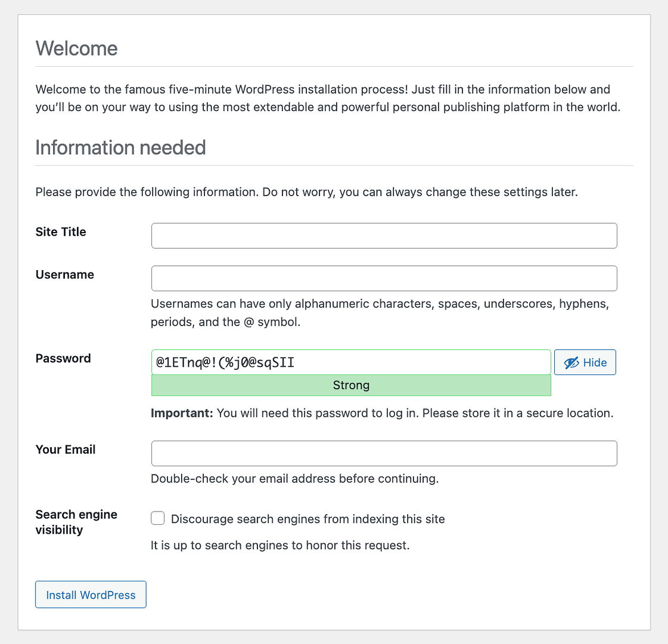Toggle password visibility with the Hide control
This screenshot has width=668, height=644.
click(585, 362)
